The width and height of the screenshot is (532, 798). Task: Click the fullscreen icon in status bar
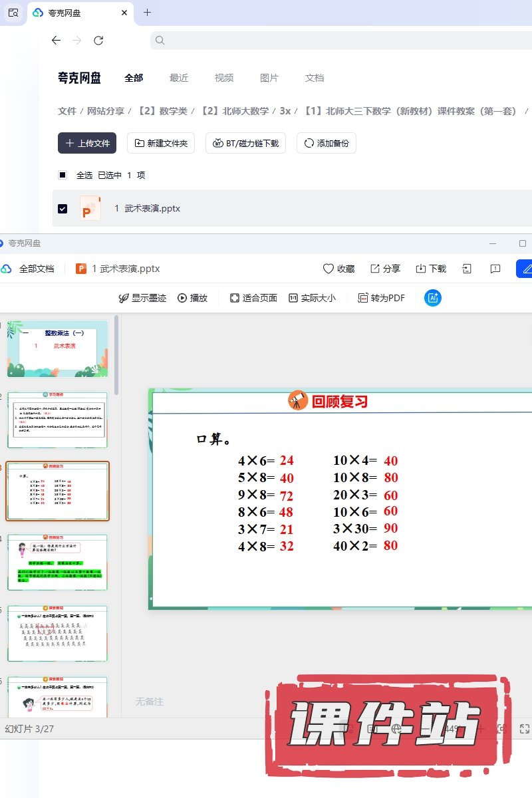tap(524, 729)
